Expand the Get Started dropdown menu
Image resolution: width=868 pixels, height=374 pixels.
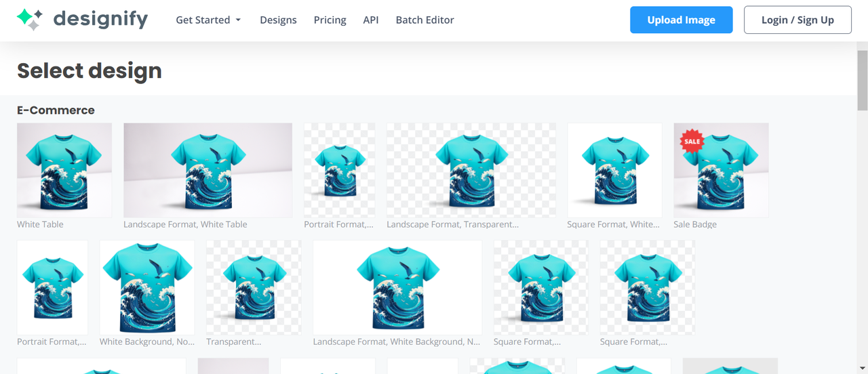(208, 20)
